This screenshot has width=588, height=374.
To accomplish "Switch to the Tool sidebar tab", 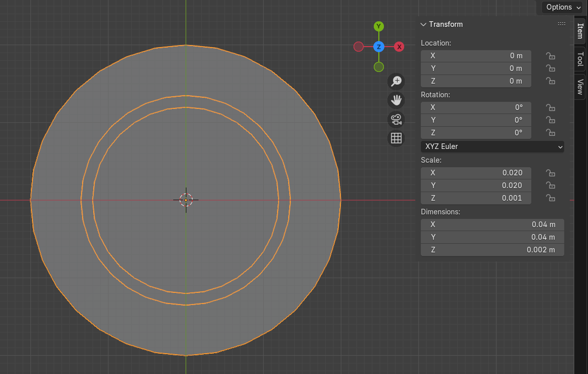I will pyautogui.click(x=580, y=59).
